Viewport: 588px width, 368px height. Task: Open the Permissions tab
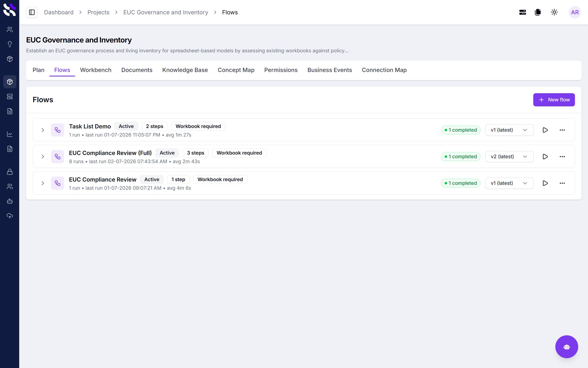click(281, 70)
